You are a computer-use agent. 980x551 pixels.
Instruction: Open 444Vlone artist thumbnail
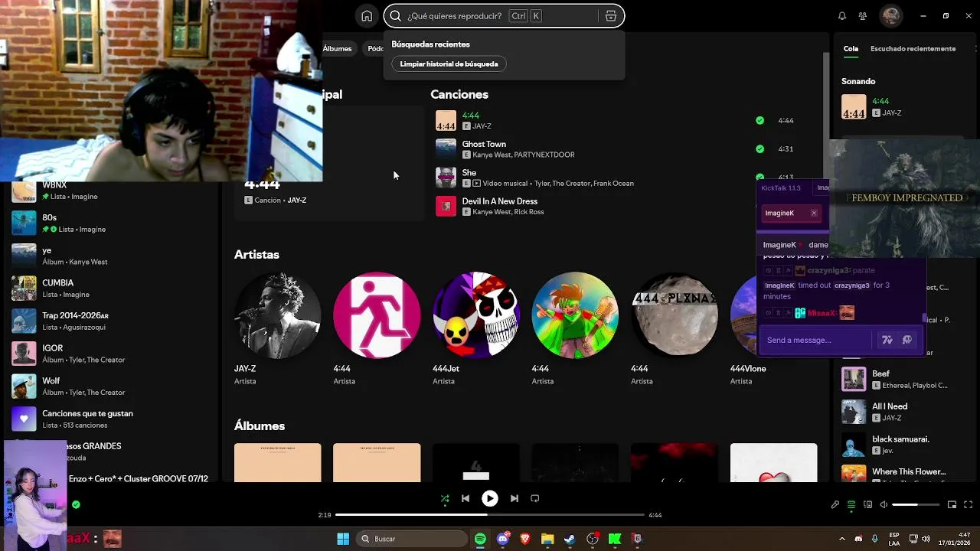click(743, 315)
